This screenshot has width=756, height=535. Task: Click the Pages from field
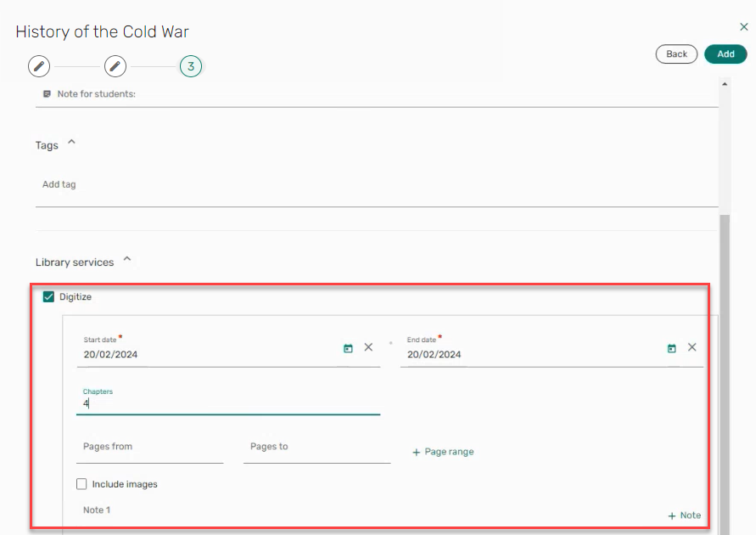point(150,448)
